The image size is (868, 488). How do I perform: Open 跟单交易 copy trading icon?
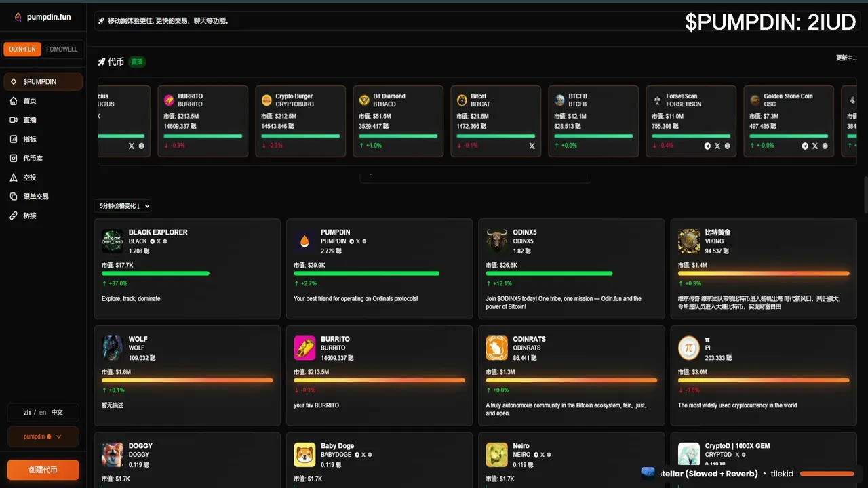click(x=14, y=197)
